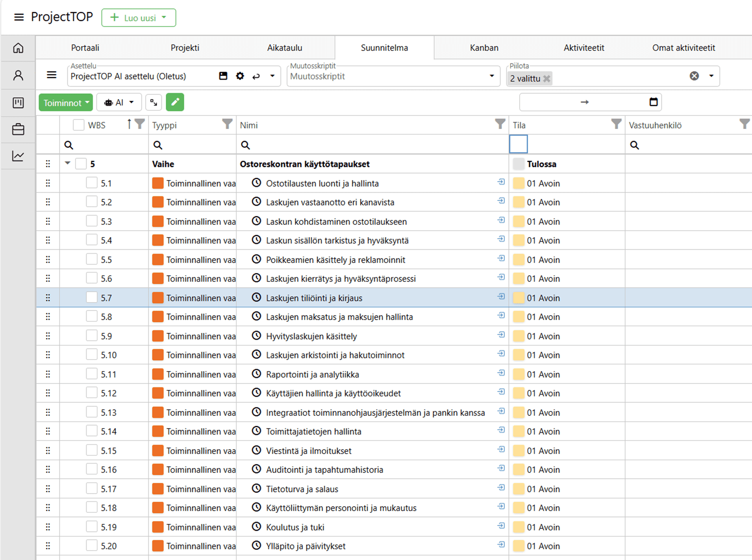Click the home icon in left sidebar
752x560 pixels.
(18, 48)
